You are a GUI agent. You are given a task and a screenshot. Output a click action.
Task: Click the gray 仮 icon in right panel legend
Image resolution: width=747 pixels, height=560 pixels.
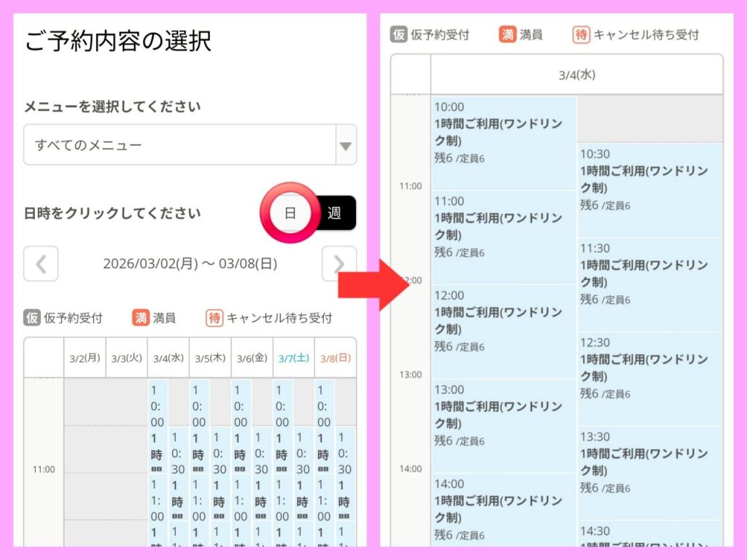[x=398, y=34]
